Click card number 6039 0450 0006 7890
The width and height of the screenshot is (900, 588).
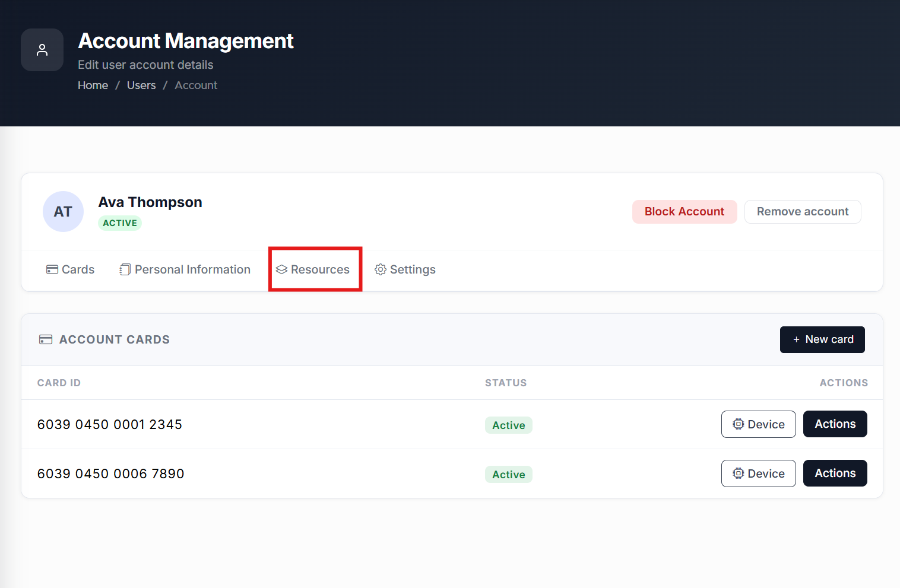coord(111,474)
